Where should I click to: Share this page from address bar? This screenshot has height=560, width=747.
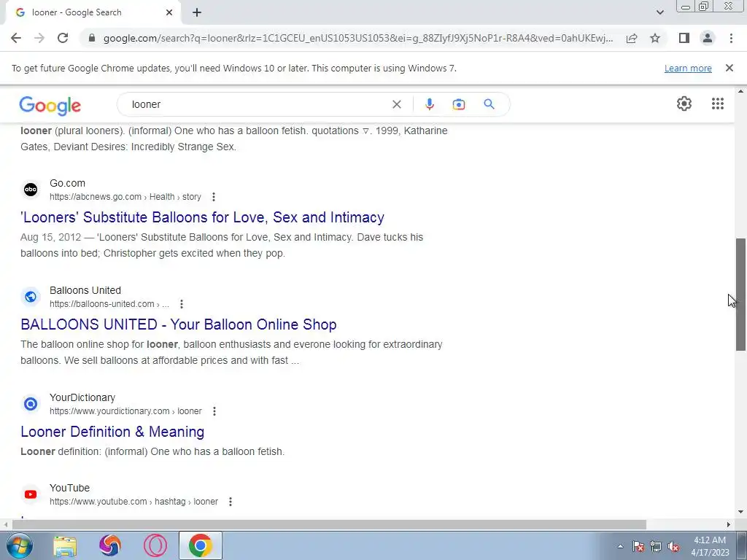click(632, 38)
